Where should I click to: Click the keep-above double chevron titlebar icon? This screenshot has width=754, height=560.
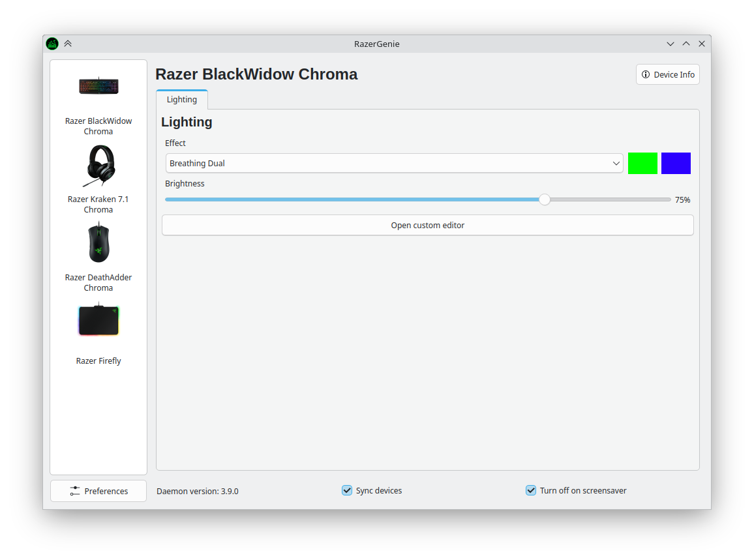click(68, 44)
